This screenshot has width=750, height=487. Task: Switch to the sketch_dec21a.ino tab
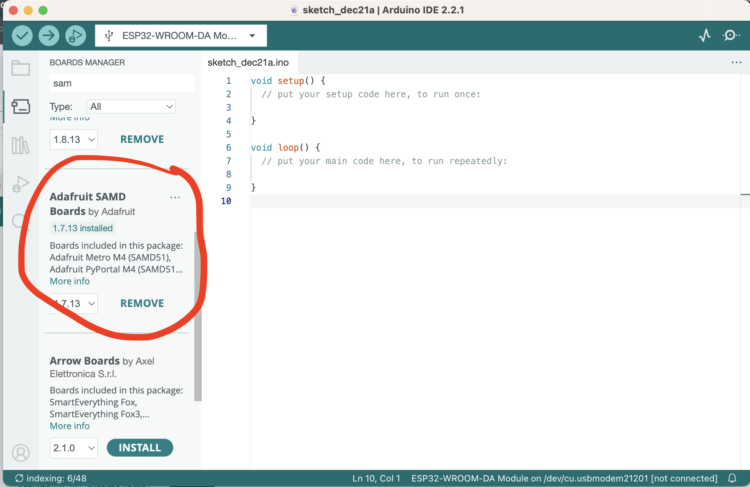pos(248,63)
